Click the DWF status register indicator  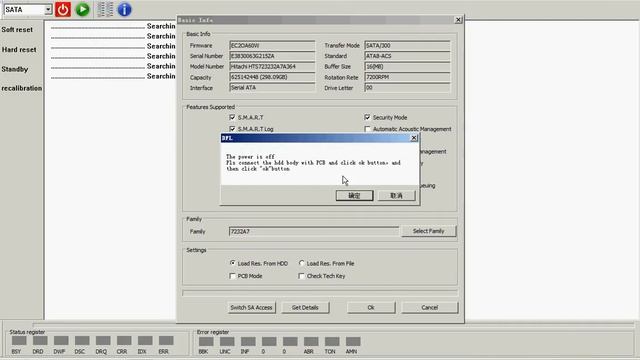pos(61,340)
